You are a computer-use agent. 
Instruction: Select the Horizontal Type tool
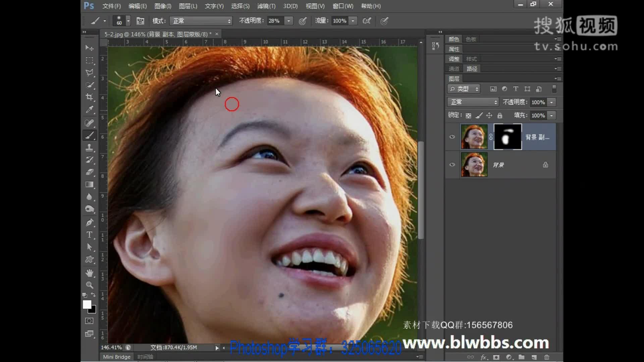tap(89, 235)
